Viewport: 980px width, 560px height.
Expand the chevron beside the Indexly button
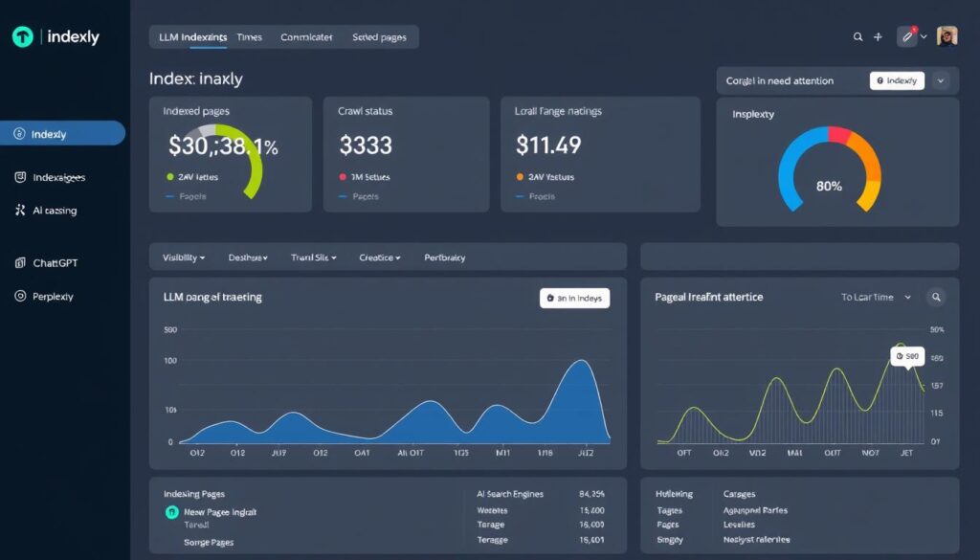pyautogui.click(x=941, y=80)
